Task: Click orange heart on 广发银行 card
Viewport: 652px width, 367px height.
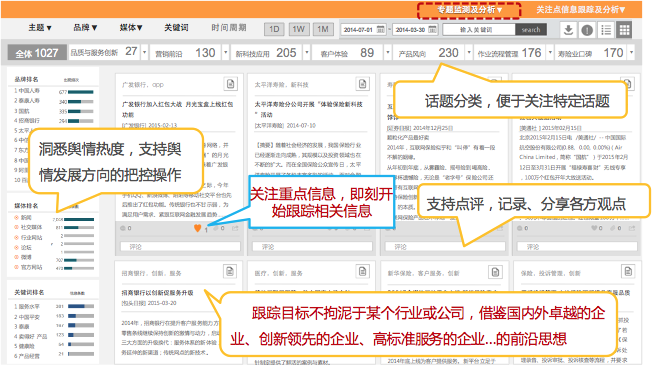Action: tap(198, 228)
